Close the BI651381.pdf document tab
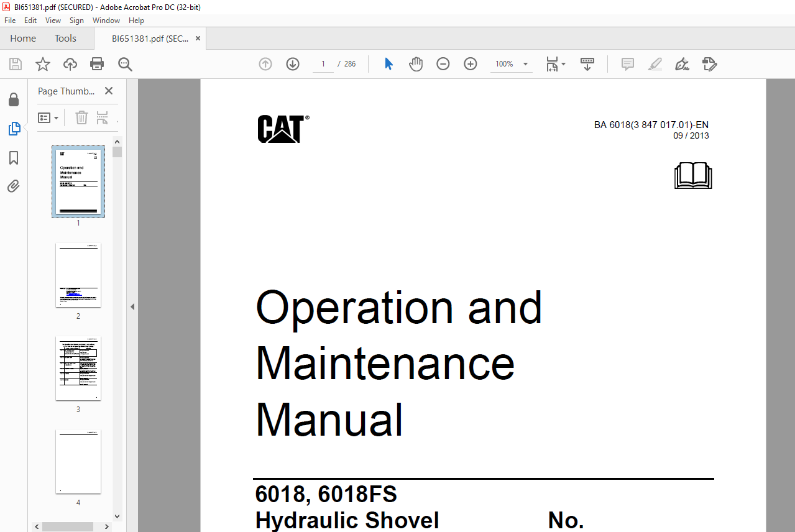 [198, 39]
